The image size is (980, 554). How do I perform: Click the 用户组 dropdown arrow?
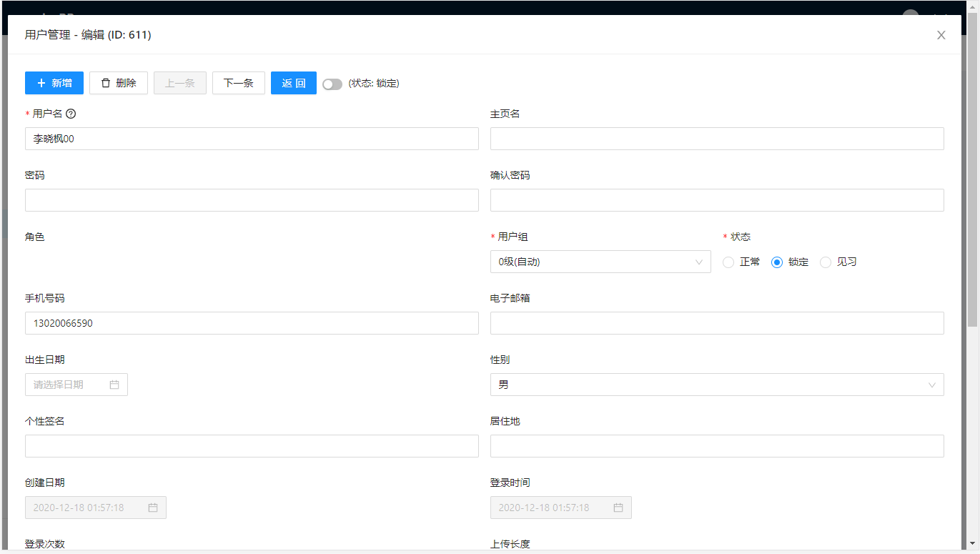(699, 262)
